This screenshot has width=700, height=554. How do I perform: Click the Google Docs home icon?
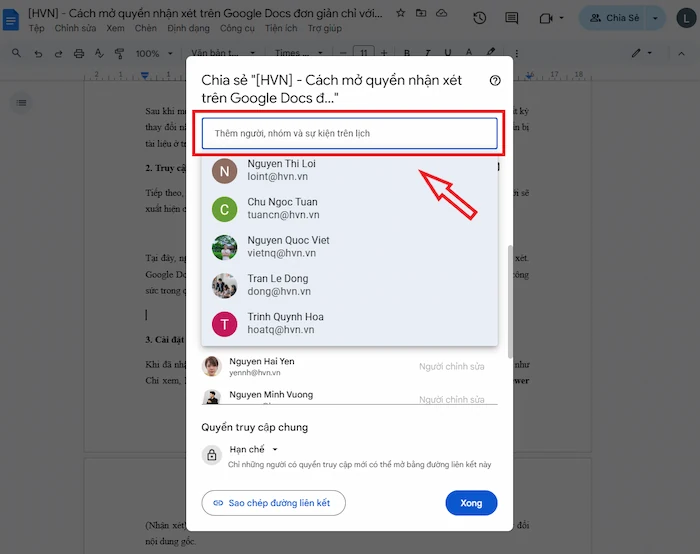11,19
